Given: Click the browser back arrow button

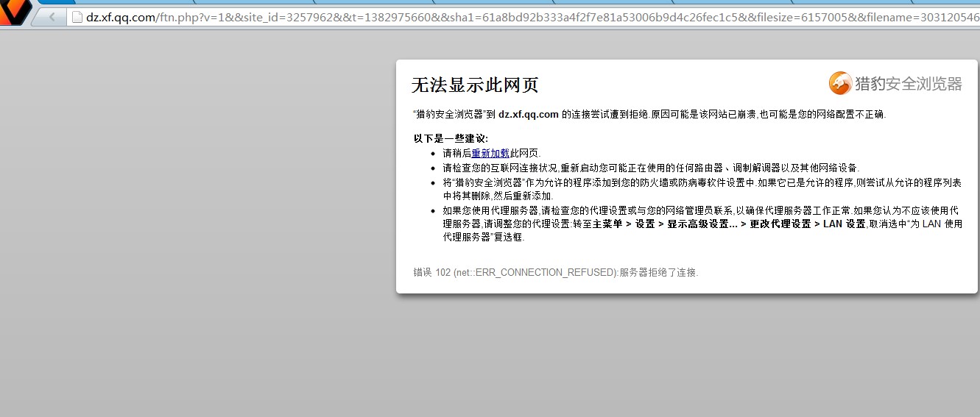Looking at the screenshot, I should [51, 17].
